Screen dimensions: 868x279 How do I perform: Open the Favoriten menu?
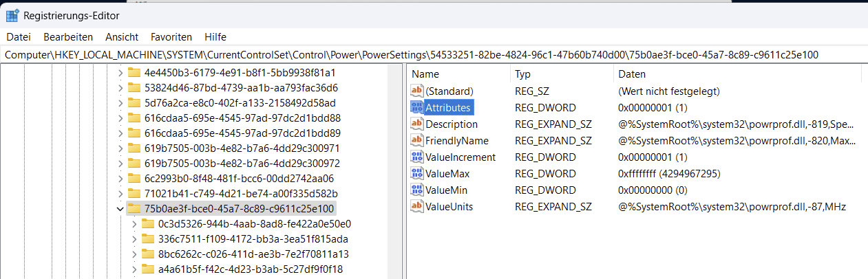[171, 36]
